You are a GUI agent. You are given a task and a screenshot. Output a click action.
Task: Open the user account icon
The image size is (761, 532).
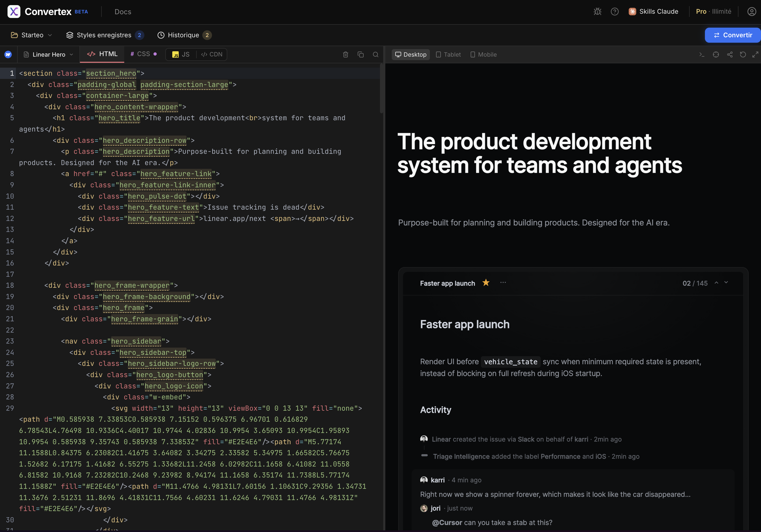coord(752,12)
